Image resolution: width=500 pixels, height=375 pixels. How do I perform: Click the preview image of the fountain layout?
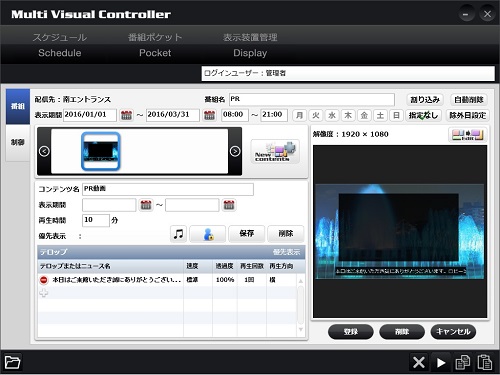pos(400,231)
